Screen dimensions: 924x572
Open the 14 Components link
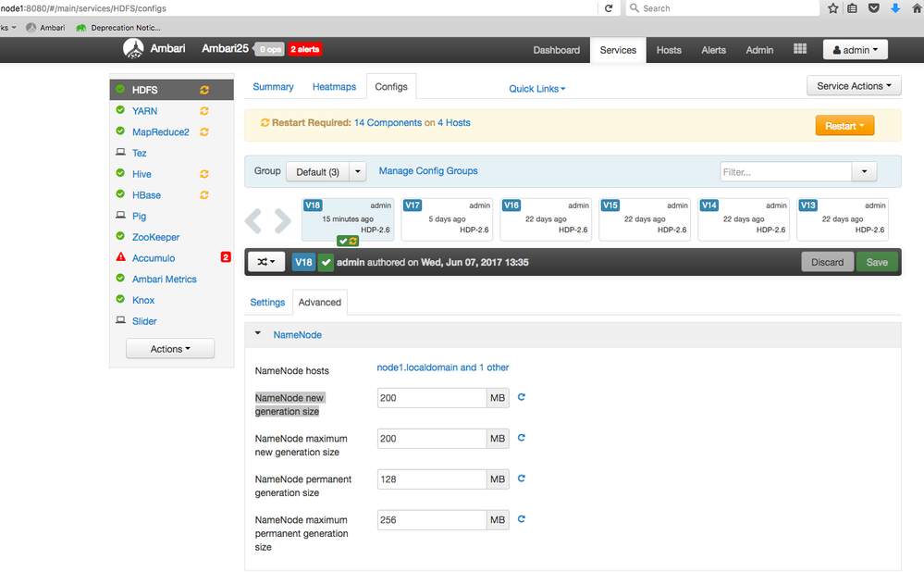(388, 123)
